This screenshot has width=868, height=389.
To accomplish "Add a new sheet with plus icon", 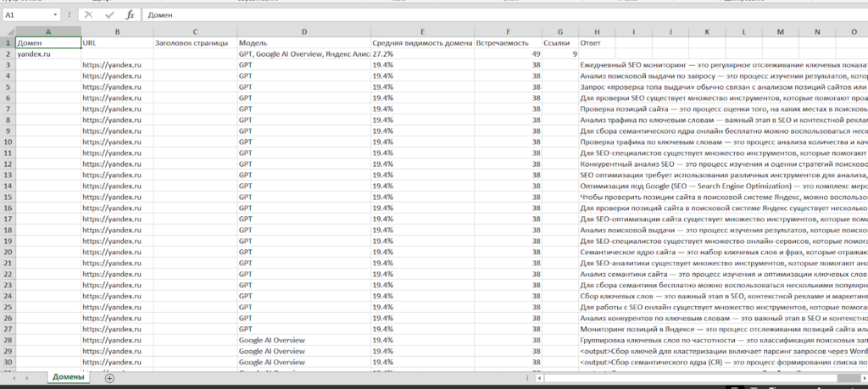I will (108, 378).
